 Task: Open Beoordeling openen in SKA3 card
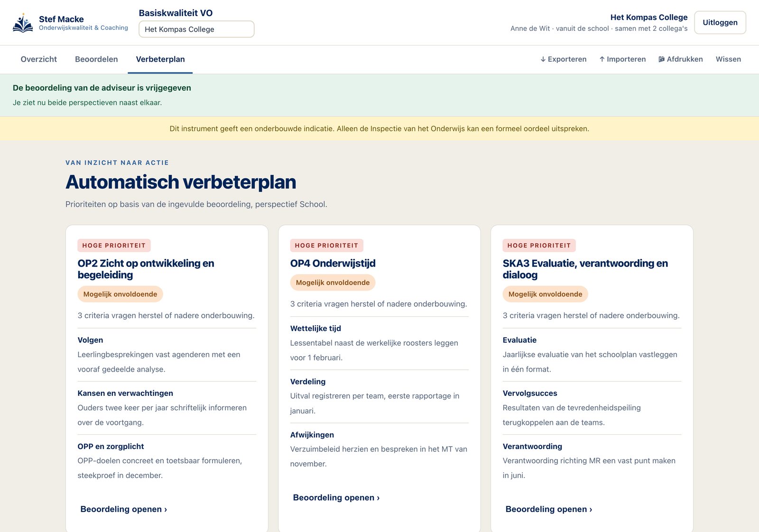click(x=549, y=509)
